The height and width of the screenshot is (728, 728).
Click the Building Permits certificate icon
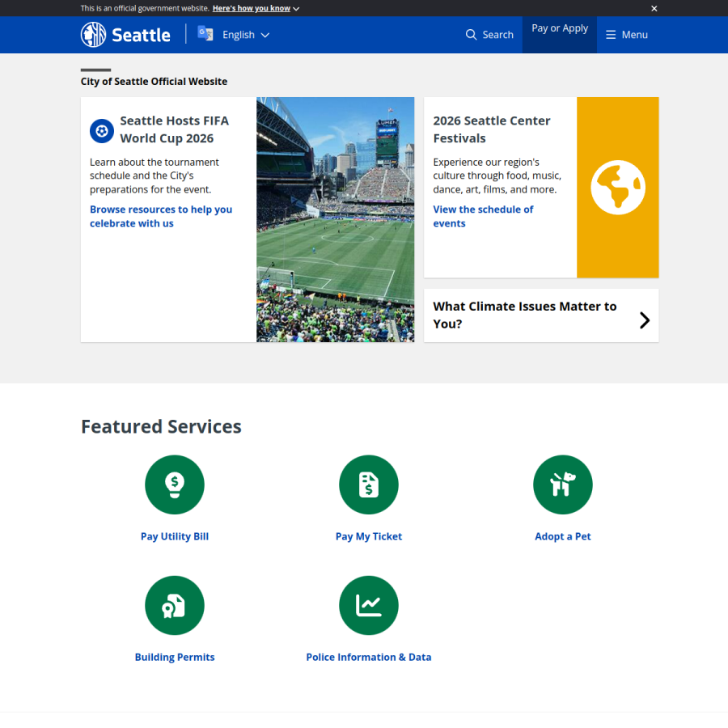[175, 605]
